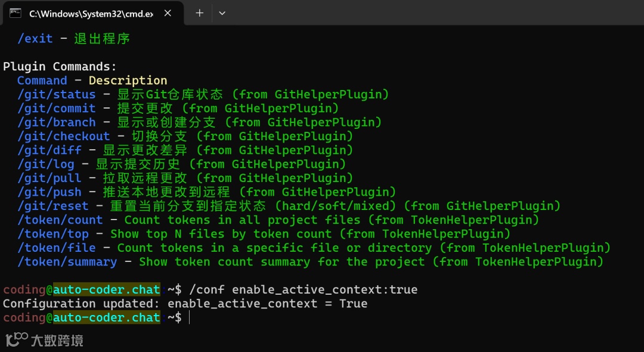644x352 pixels.
Task: Close the cmd.exe tab
Action: click(x=168, y=13)
